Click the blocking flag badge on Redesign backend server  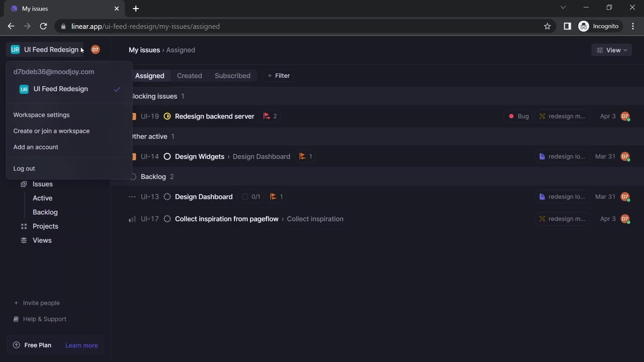click(x=270, y=116)
